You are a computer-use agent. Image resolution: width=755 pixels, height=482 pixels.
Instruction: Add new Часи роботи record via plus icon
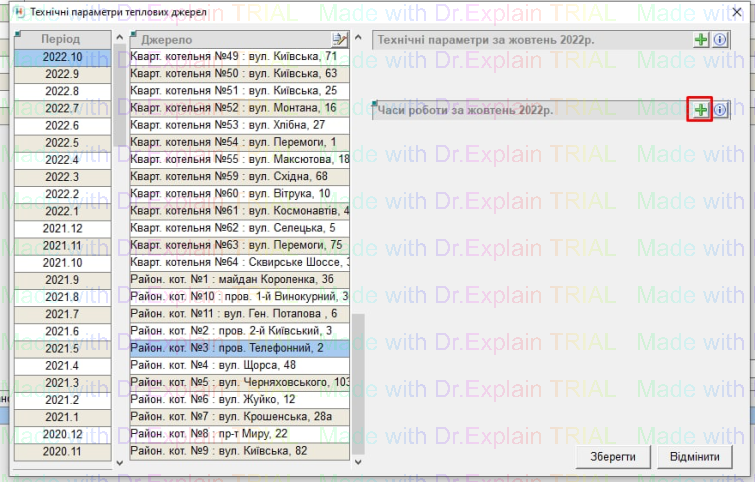pos(702,110)
